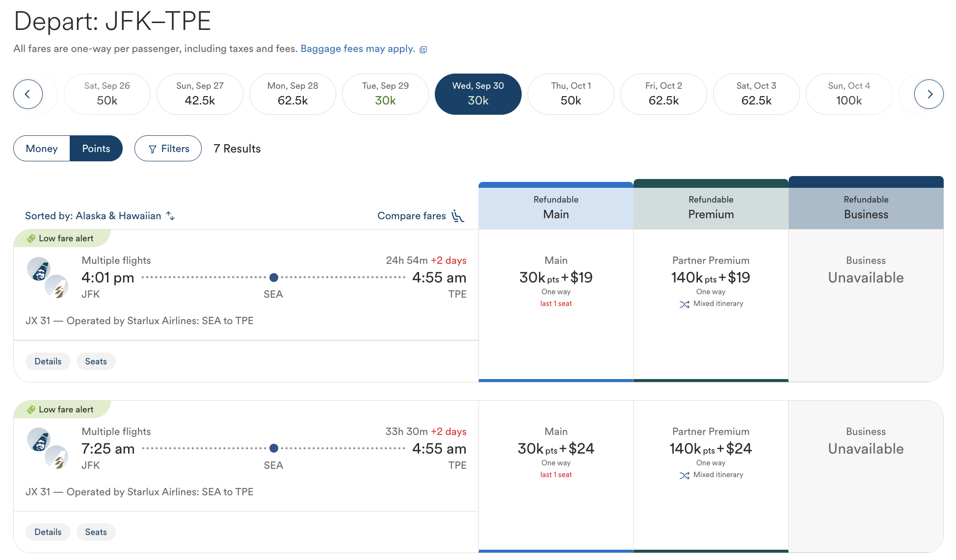View Seats for the 4:01 pm flight
This screenshot has width=956, height=560.
pyautogui.click(x=96, y=361)
